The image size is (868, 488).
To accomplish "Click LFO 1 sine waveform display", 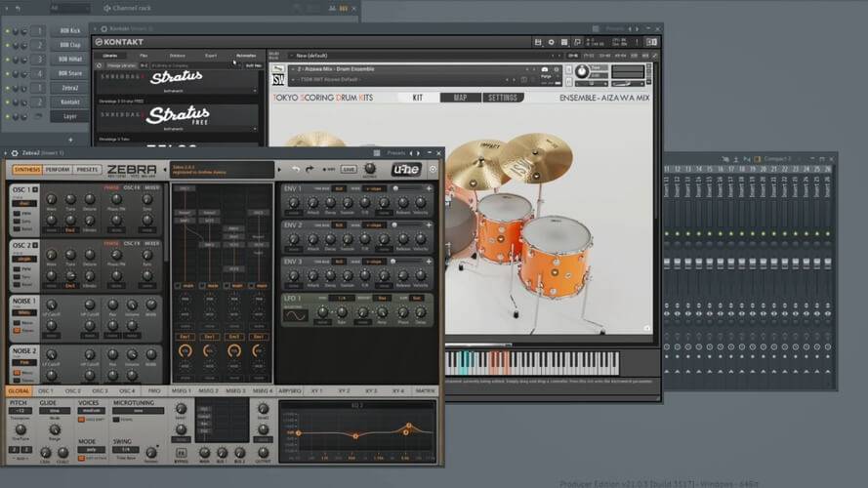I will 295,316.
